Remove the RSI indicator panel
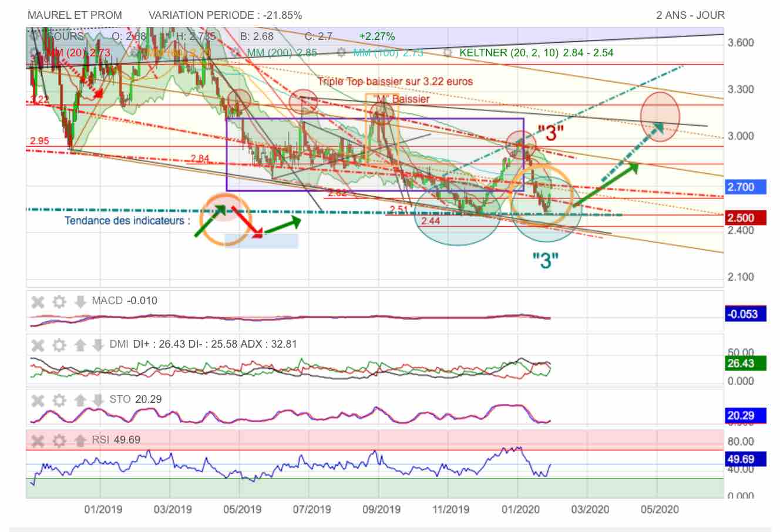 38,441
